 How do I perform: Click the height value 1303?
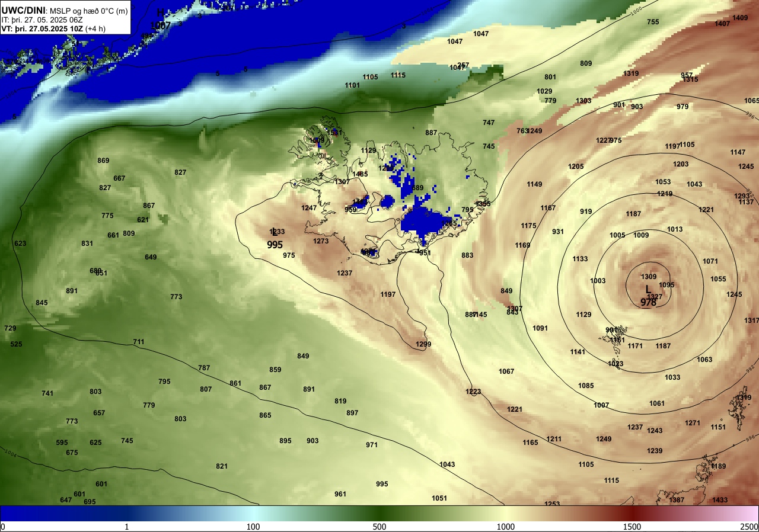point(583,101)
